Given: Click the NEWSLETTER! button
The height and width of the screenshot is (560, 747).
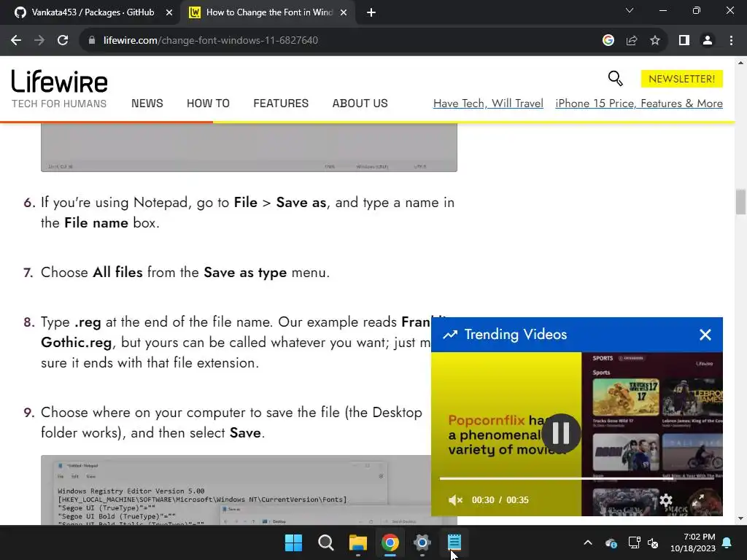Looking at the screenshot, I should 682,79.
